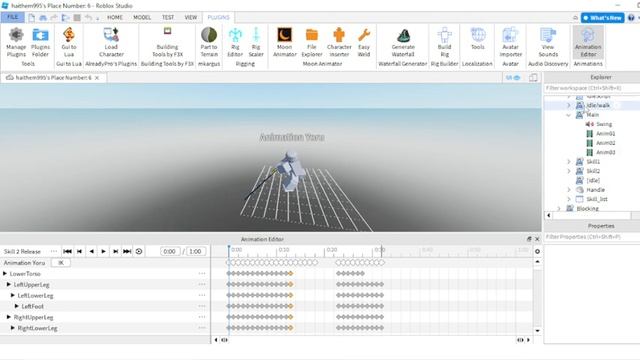Expand the Blocking item in Explorer

pos(559,209)
